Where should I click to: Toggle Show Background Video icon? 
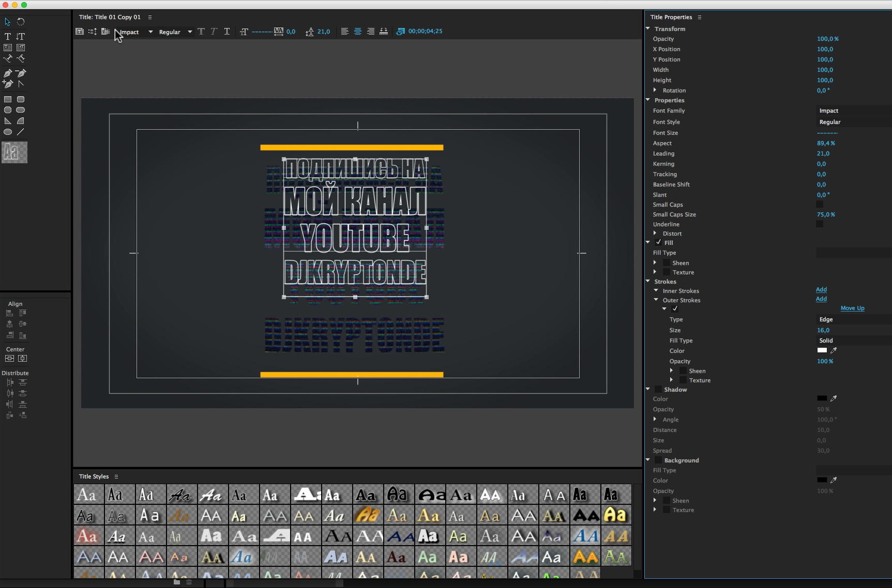point(400,32)
